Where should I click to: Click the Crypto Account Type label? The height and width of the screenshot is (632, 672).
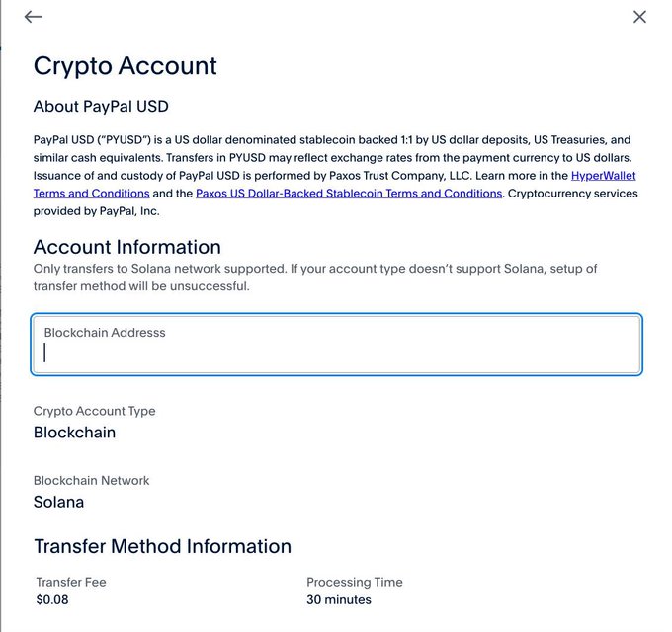[x=95, y=411]
